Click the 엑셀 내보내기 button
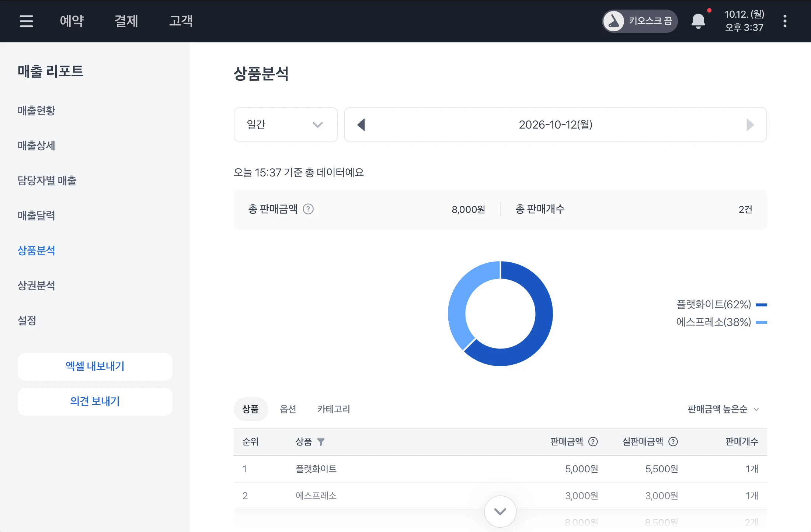Image resolution: width=811 pixels, height=532 pixels. point(95,367)
